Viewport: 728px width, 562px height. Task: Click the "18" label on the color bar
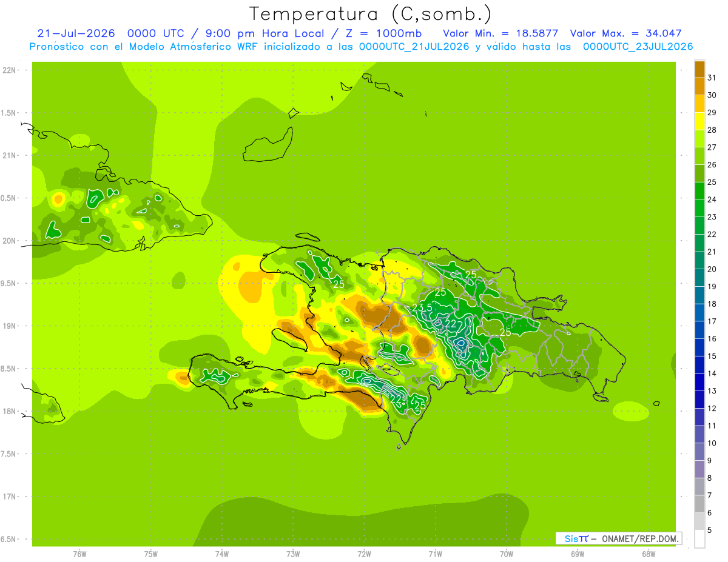point(712,304)
